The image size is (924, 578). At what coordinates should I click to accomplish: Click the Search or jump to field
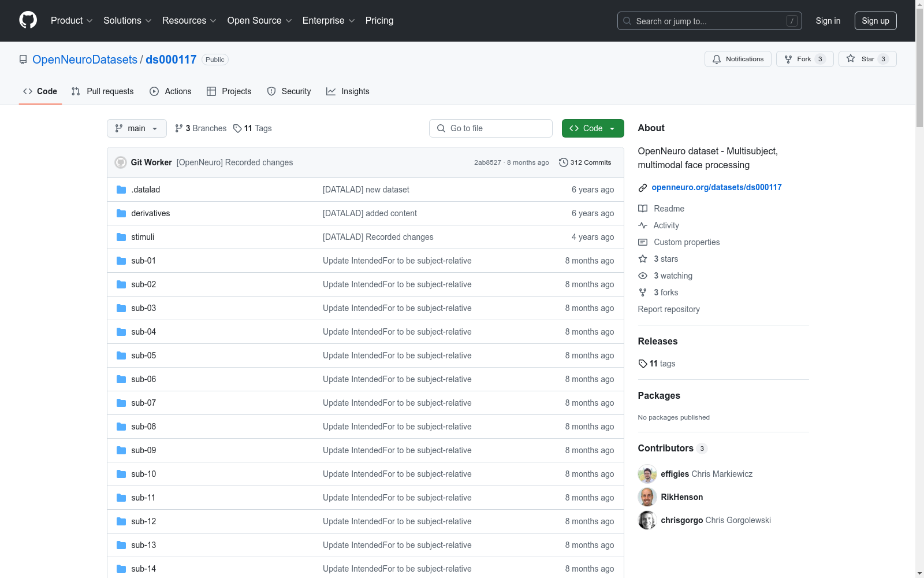[x=710, y=21]
